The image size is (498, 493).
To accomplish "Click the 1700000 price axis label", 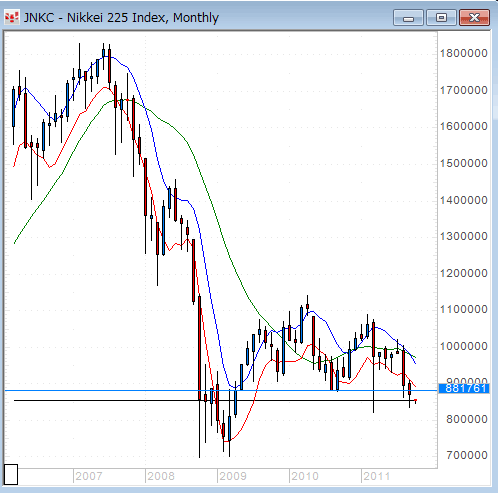I will pyautogui.click(x=464, y=90).
